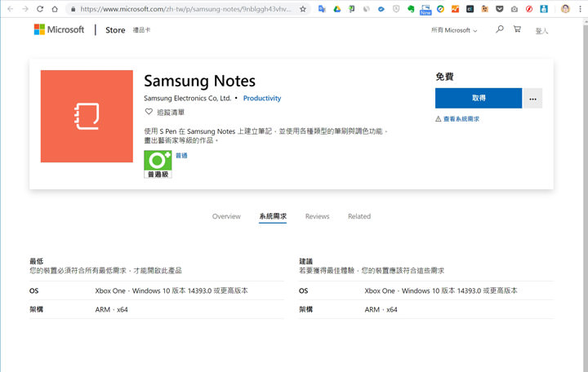Click the 免費 price label

[x=445, y=77]
